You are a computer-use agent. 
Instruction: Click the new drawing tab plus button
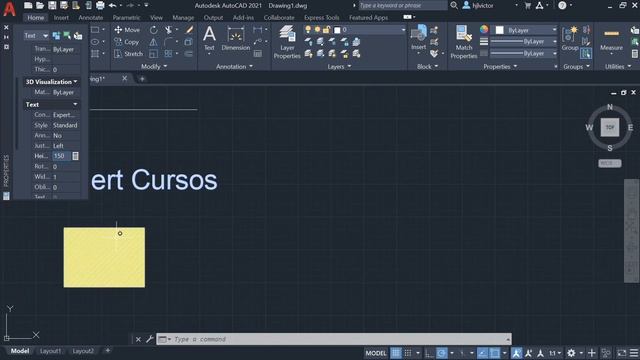click(142, 79)
